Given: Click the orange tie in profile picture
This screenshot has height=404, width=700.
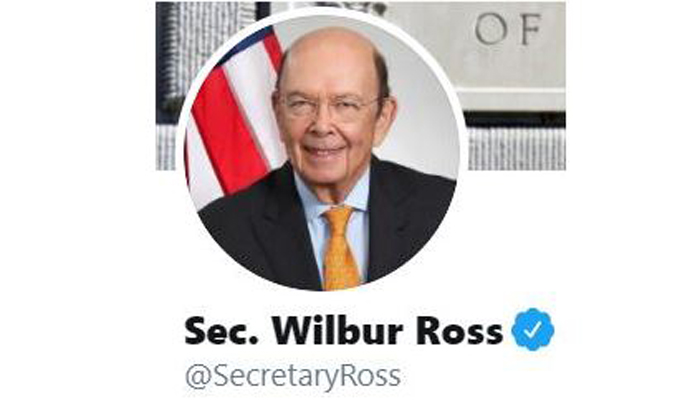Looking at the screenshot, I should 341,248.
